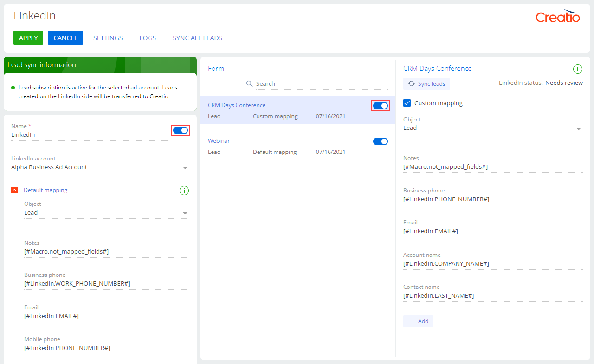Collapse the Default mapping section

click(14, 190)
